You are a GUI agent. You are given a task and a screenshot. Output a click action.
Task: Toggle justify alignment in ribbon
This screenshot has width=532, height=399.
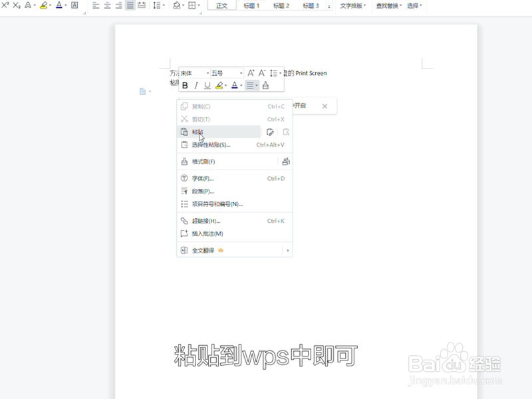(130, 5)
